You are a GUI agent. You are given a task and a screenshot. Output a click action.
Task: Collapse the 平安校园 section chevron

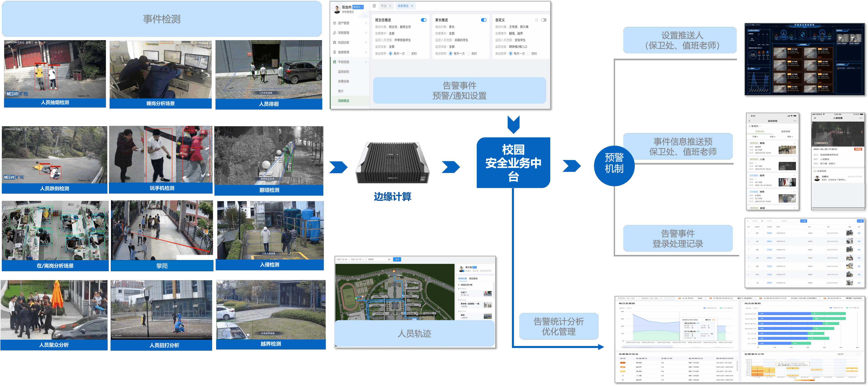tap(366, 62)
